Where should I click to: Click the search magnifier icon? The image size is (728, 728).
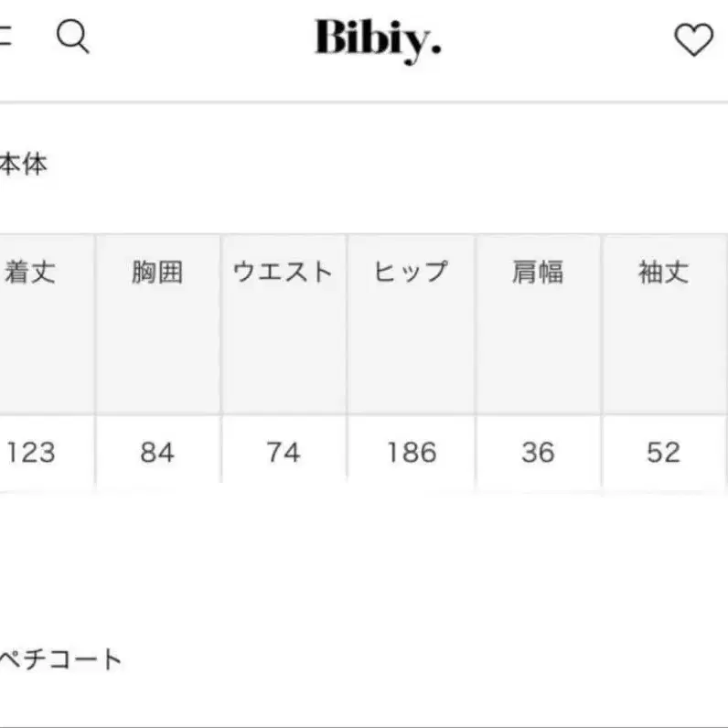72,37
